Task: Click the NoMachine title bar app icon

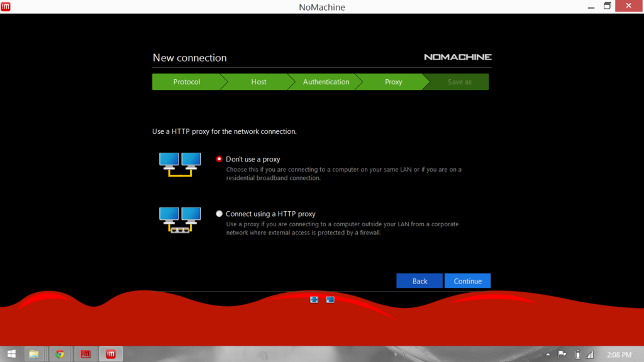Action: pos(6,6)
